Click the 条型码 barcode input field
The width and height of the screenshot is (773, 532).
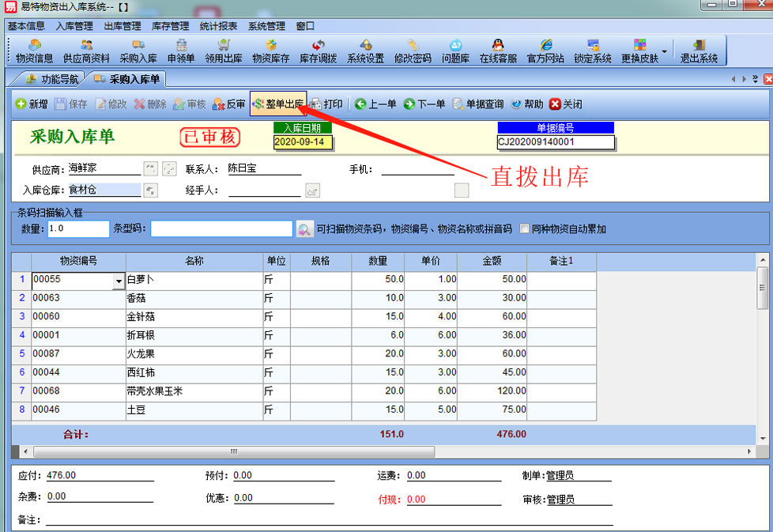click(x=221, y=229)
